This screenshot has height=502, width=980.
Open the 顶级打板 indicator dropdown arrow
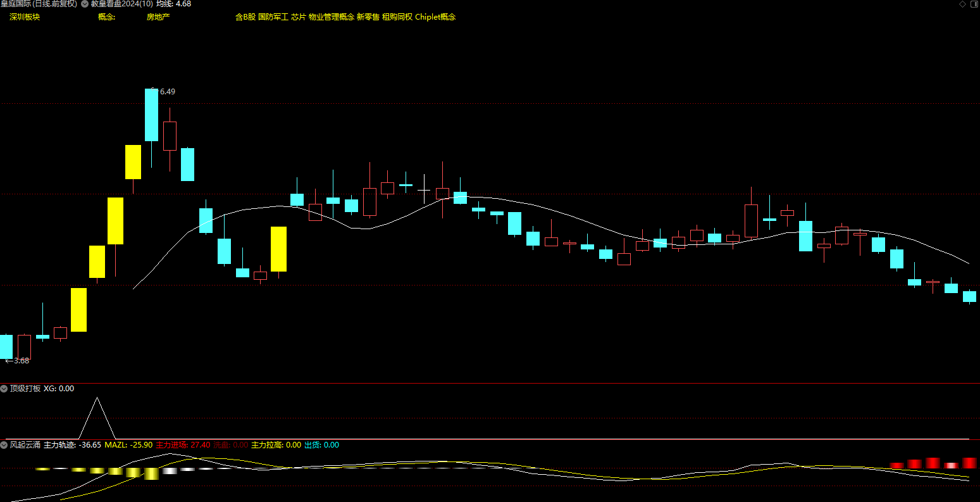click(x=4, y=389)
